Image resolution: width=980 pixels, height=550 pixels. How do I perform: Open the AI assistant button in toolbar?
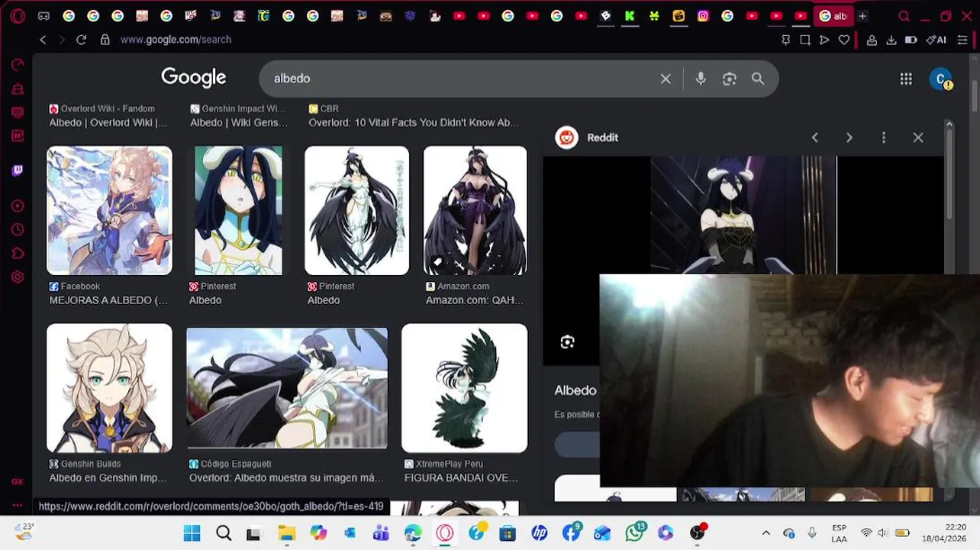pos(936,40)
